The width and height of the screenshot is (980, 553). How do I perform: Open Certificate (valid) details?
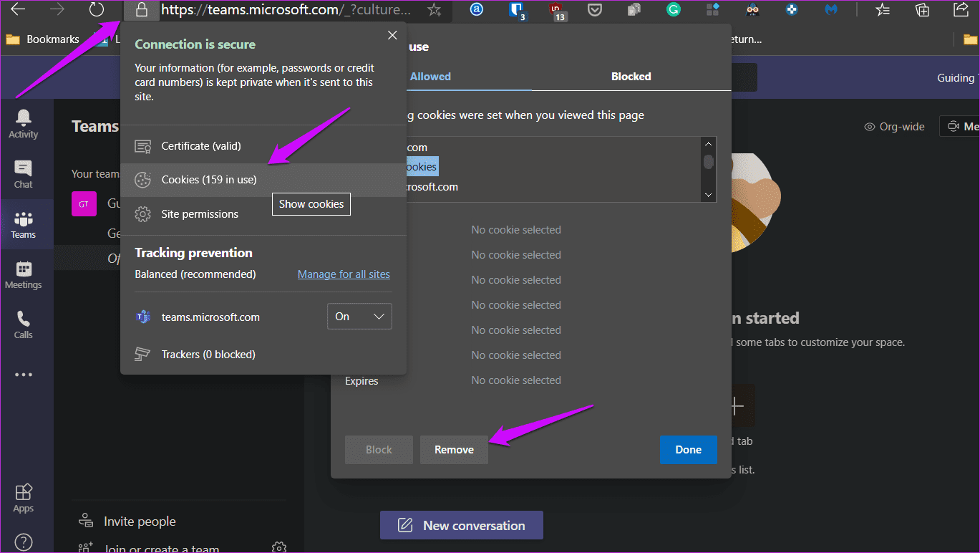263,146
